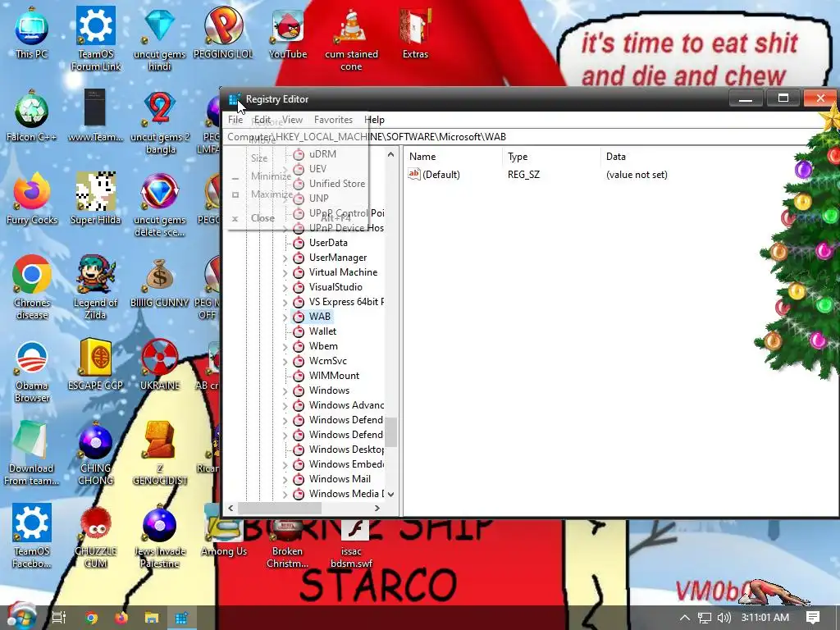Open the Help menu
Viewport: 840px width, 630px height.
point(374,120)
